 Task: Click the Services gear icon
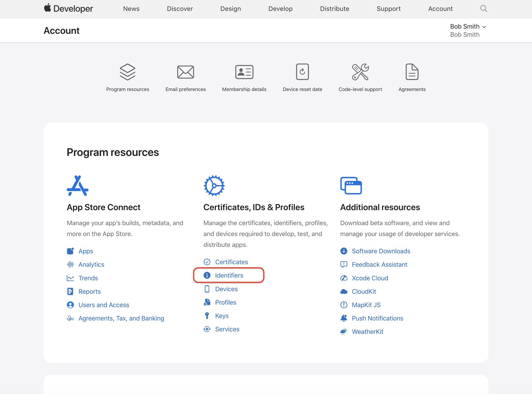[x=207, y=329]
